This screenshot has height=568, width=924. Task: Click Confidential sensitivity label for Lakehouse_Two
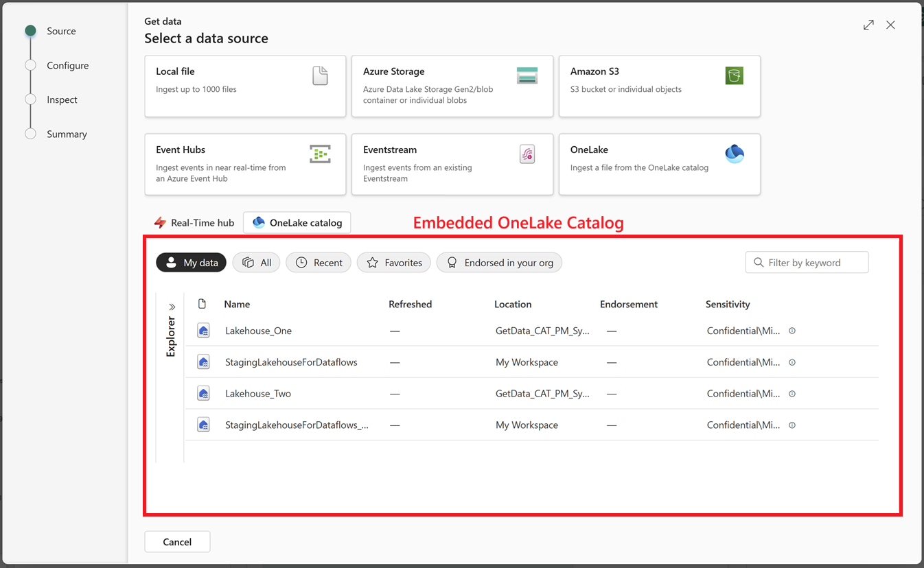pos(743,394)
